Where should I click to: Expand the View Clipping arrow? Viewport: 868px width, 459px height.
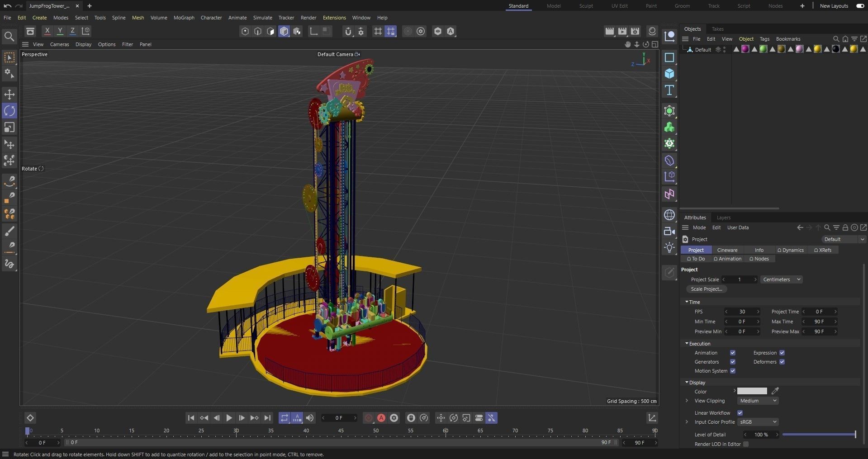pos(687,401)
